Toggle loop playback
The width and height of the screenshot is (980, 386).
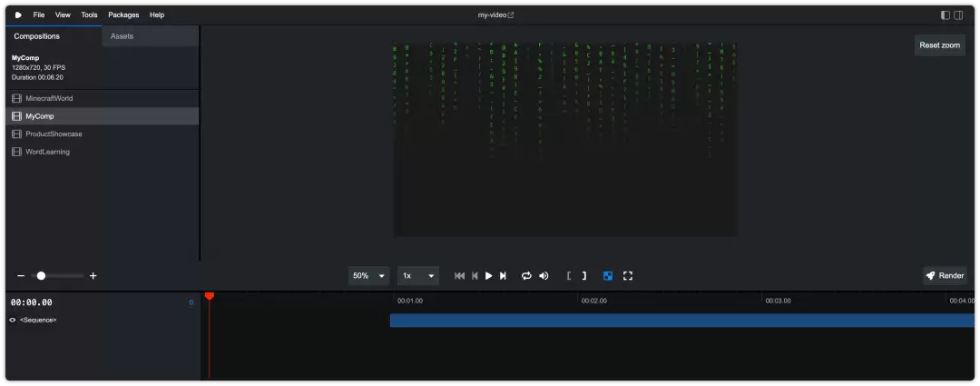[526, 276]
